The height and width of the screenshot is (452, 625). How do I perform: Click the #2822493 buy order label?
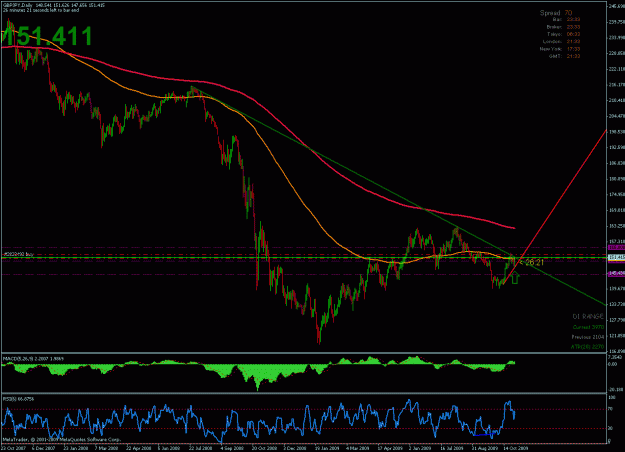pos(19,254)
